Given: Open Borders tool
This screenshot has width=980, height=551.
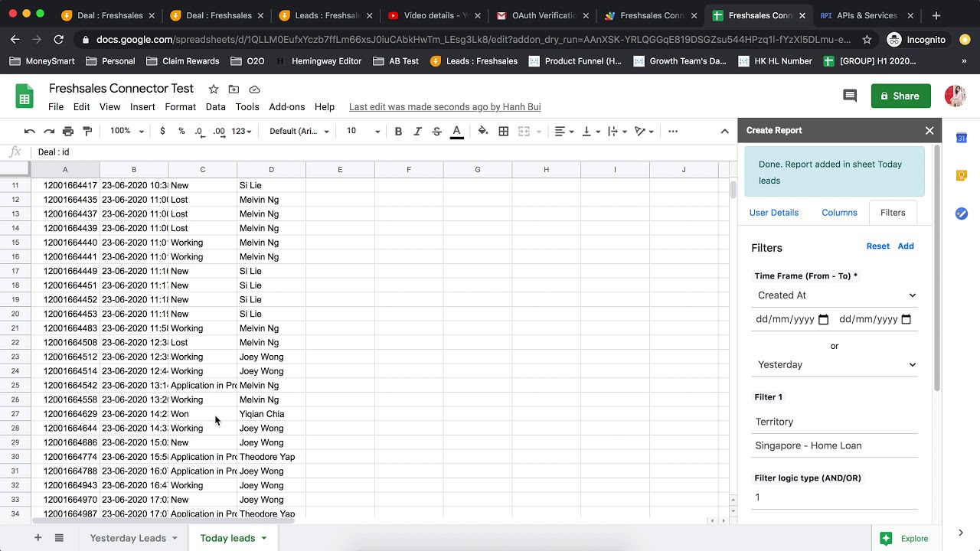Looking at the screenshot, I should [504, 132].
